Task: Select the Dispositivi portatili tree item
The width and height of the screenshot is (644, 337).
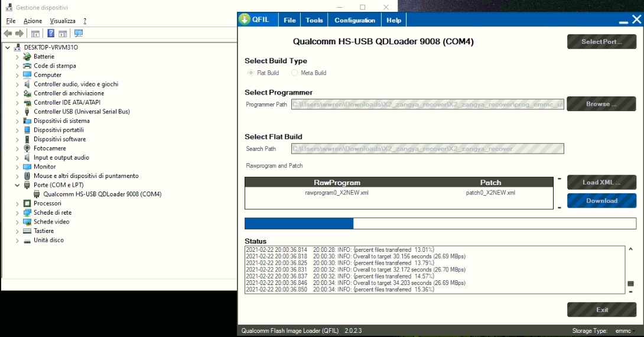Action: click(58, 130)
